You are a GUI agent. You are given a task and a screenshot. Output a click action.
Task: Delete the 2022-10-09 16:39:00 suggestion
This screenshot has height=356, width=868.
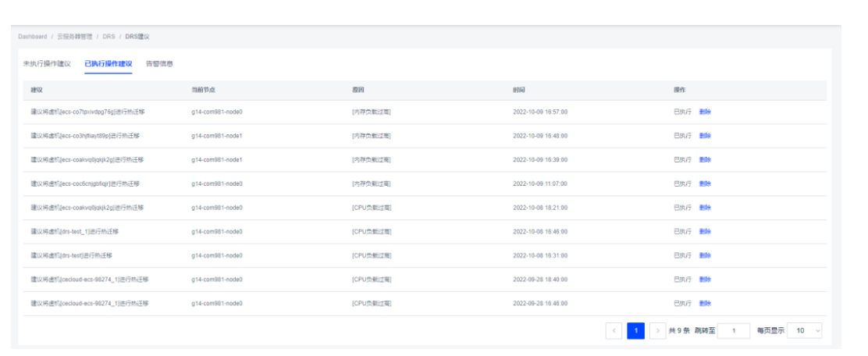point(706,159)
